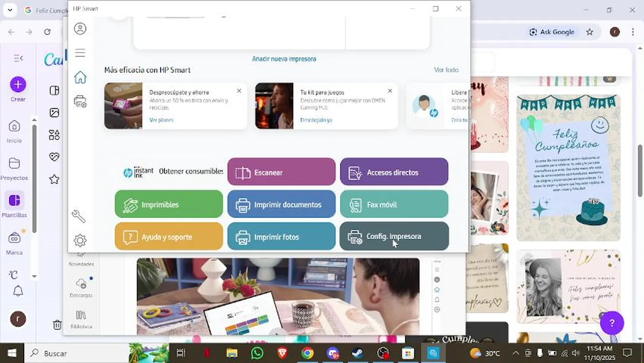Open Task View in taskbar
Viewport: 644px width, 363px height.
(181, 353)
